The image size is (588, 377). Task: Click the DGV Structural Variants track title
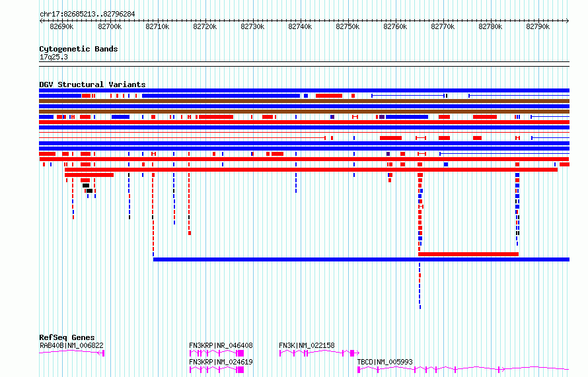pos(92,85)
